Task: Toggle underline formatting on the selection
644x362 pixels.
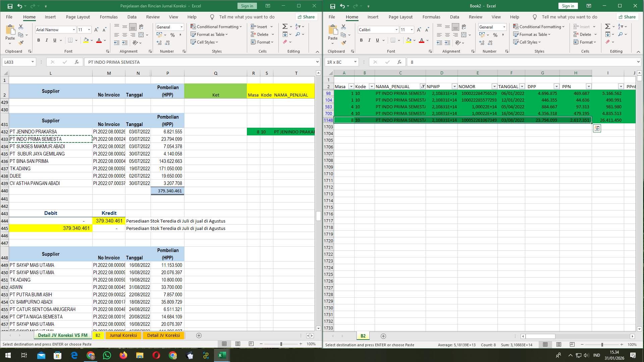Action: click(x=54, y=40)
